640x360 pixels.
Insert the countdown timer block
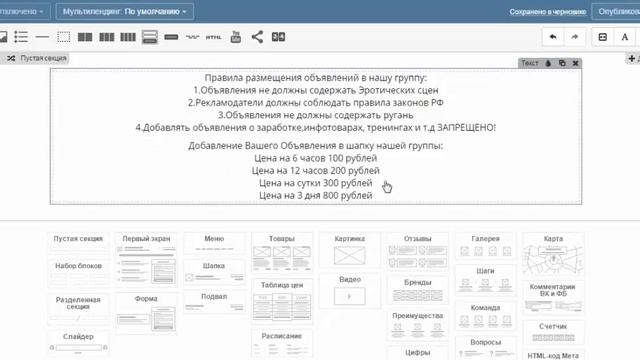coord(278,37)
